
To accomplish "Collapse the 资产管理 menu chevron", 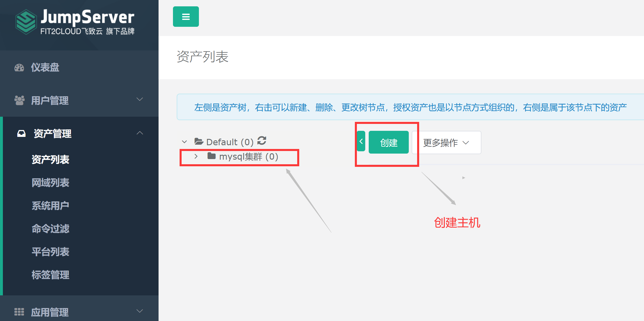I will (140, 133).
